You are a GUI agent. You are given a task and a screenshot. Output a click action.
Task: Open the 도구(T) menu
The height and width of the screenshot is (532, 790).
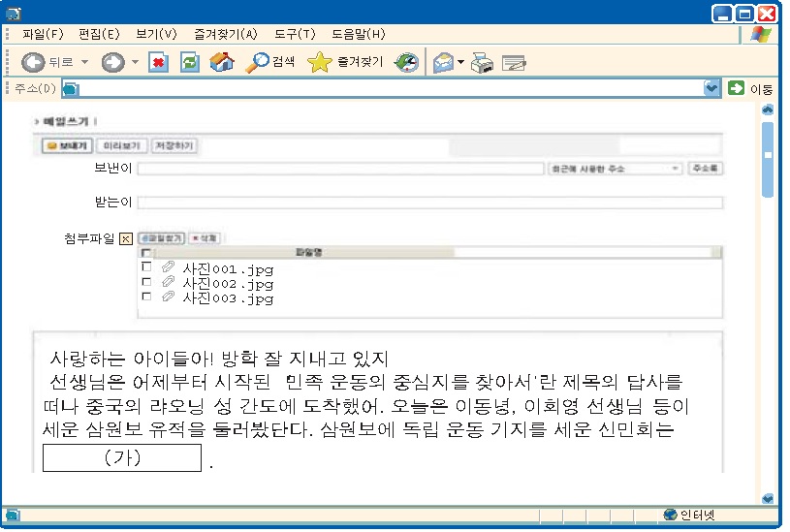(295, 34)
